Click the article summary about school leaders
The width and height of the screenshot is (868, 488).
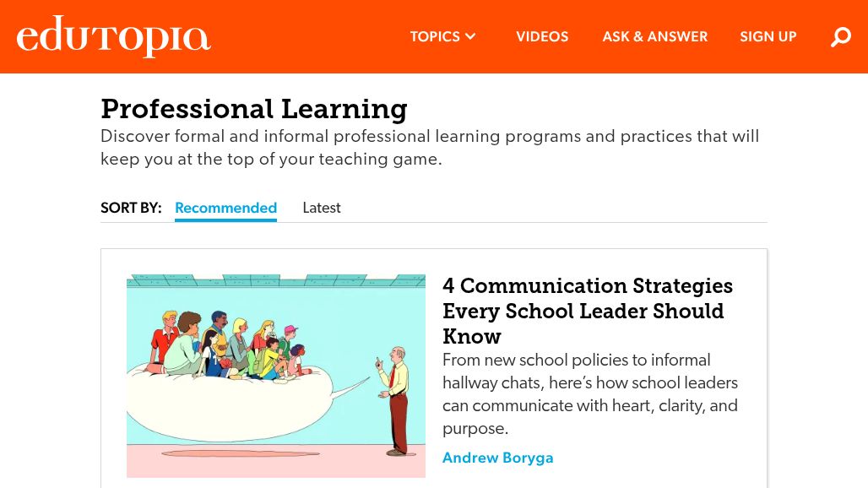[x=590, y=394]
